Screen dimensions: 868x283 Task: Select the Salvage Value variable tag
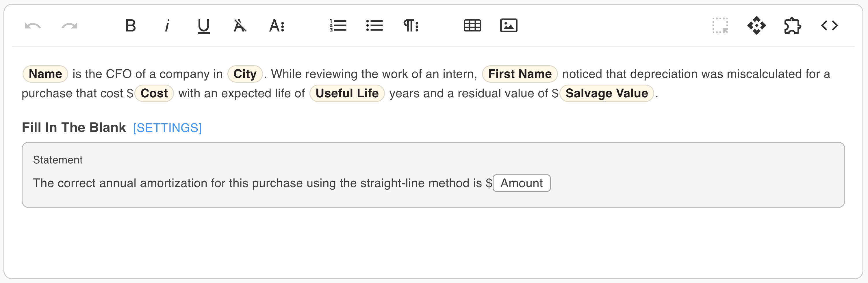point(607,93)
